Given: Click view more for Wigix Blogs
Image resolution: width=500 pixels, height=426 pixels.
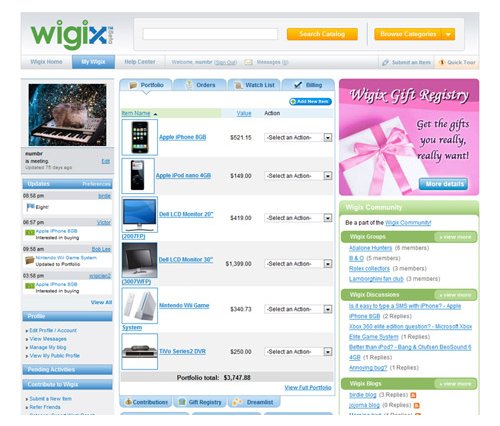Looking at the screenshot, I should click(455, 384).
